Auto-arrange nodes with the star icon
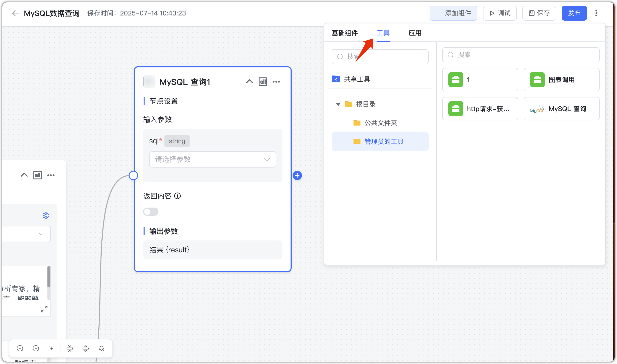The width and height of the screenshot is (617, 364). (101, 348)
